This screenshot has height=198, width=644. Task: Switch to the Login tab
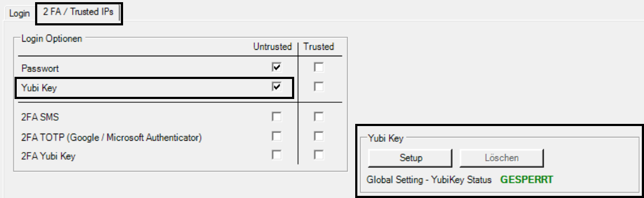pyautogui.click(x=19, y=13)
